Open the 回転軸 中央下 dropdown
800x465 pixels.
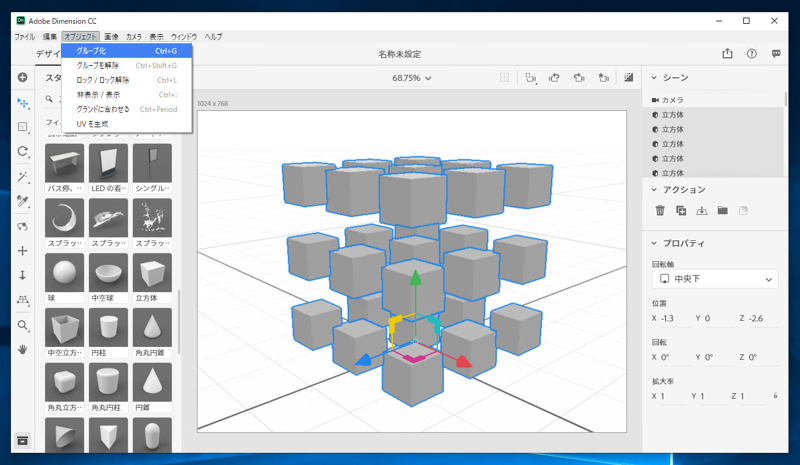coord(715,279)
